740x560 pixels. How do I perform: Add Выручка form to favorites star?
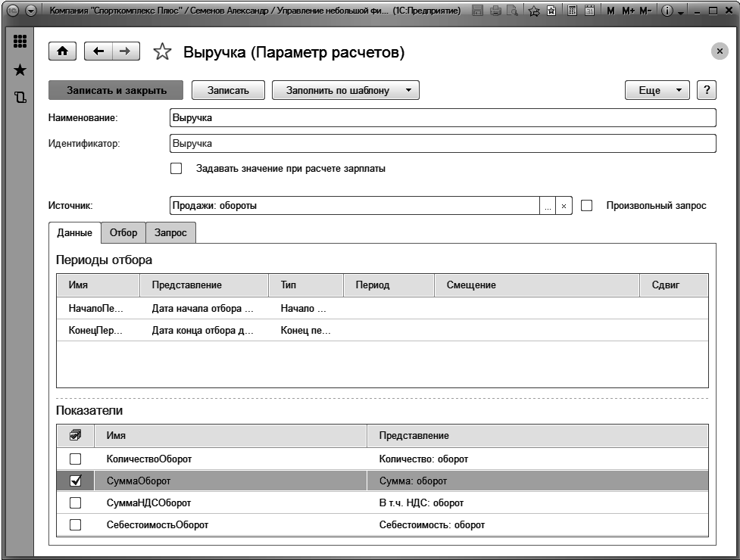[x=162, y=52]
